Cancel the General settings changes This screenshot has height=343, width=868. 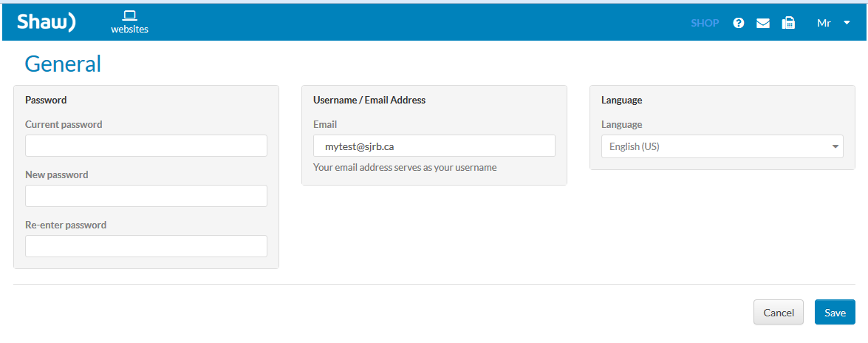coord(779,313)
